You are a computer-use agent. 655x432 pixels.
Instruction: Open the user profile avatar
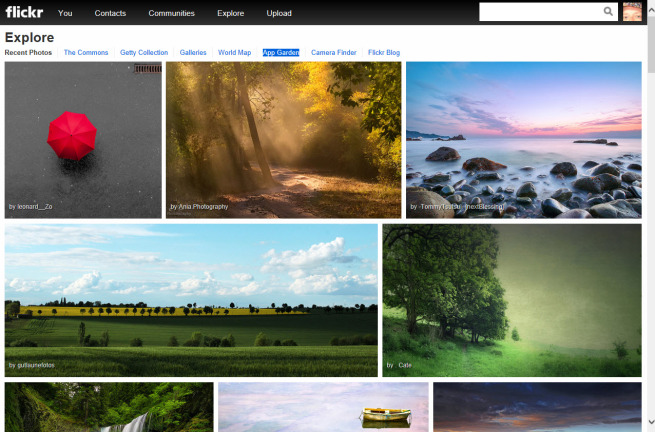(632, 12)
